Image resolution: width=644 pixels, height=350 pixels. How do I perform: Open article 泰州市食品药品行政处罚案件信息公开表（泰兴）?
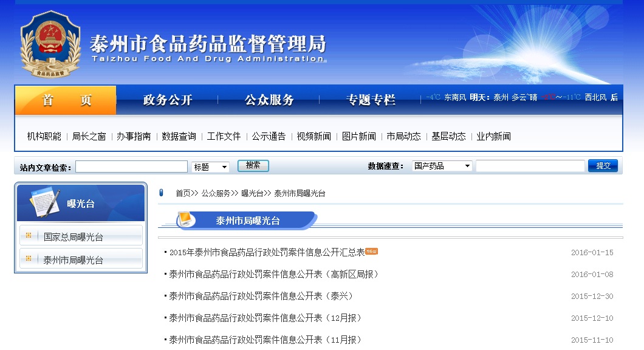pos(261,296)
